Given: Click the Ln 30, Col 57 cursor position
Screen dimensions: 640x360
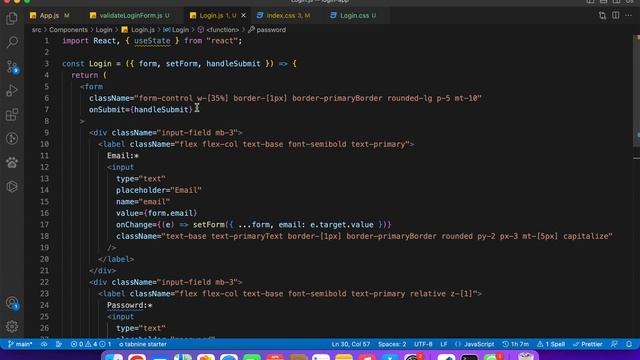Looking at the screenshot, I should (351, 344).
